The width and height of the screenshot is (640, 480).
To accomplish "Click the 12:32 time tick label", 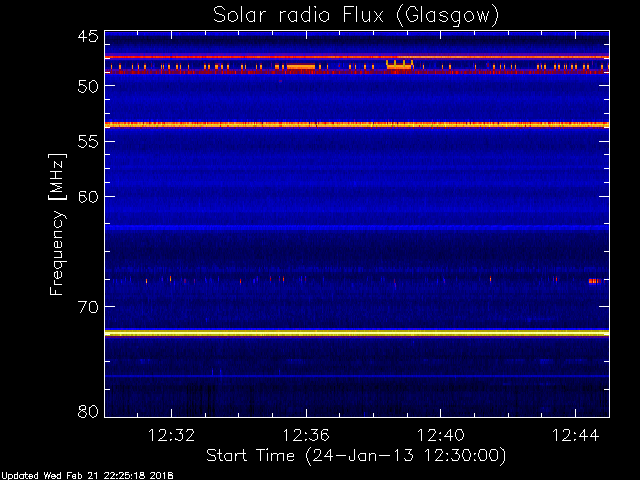I will coord(171,435).
